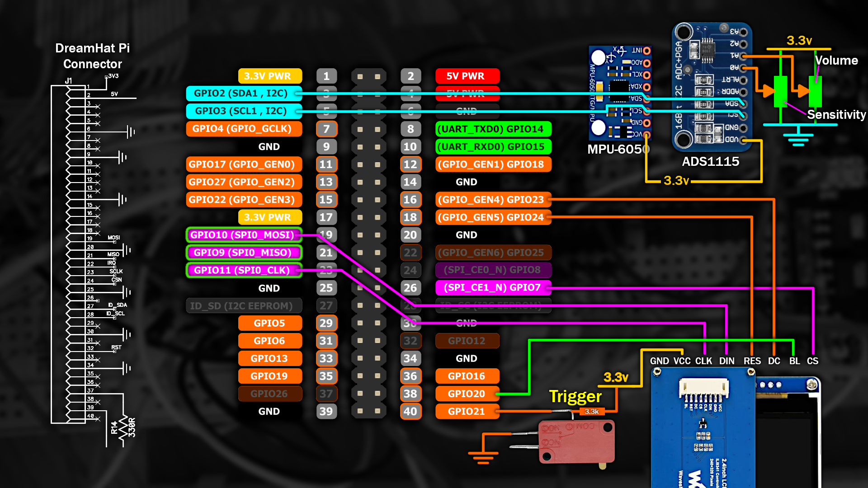This screenshot has height=488, width=868.
Task: Click the dimmed GPIO26 label
Action: (x=270, y=394)
